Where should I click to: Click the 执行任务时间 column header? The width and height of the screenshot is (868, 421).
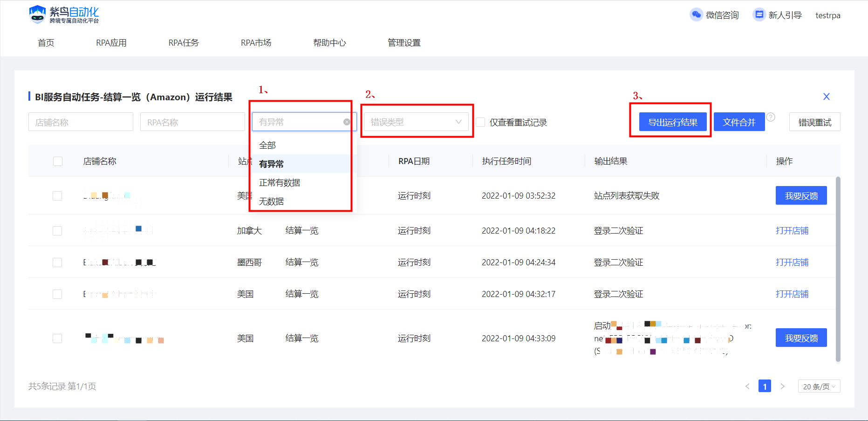coord(506,161)
